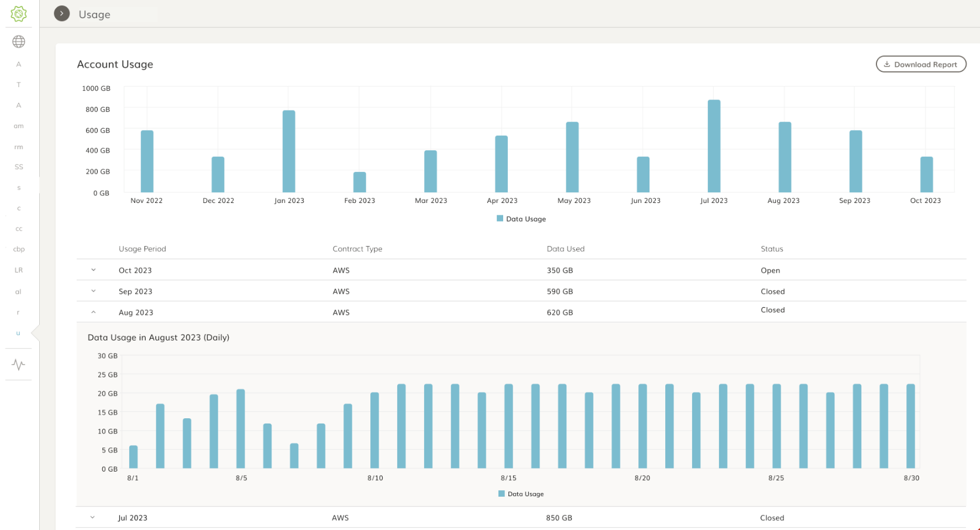Click the green gear logo icon
The height and width of the screenshot is (530, 980).
[18, 13]
